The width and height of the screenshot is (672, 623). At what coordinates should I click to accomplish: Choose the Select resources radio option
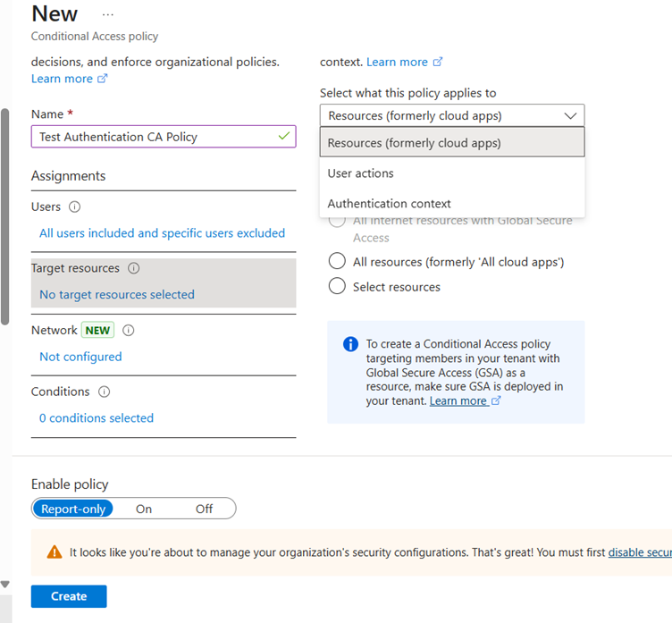(337, 287)
